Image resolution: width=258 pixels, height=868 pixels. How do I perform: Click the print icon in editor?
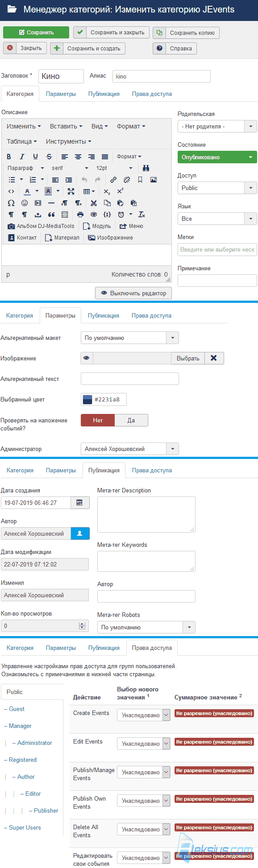click(x=80, y=215)
